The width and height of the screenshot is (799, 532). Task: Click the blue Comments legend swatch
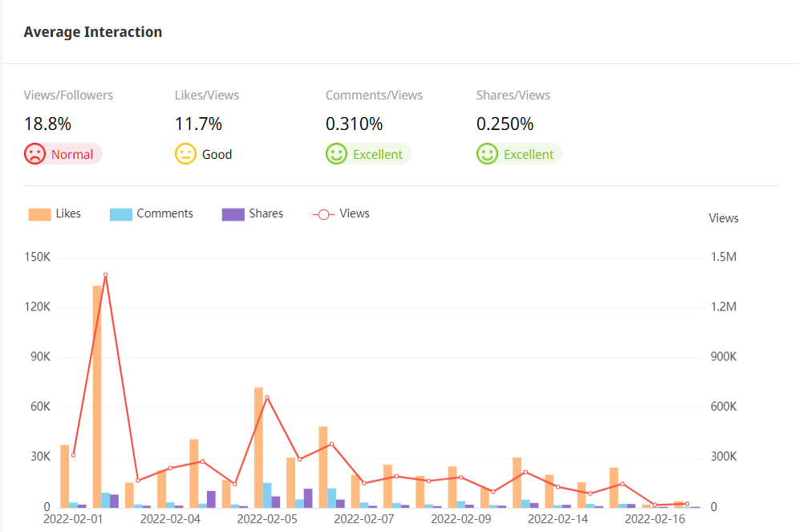[x=121, y=214]
